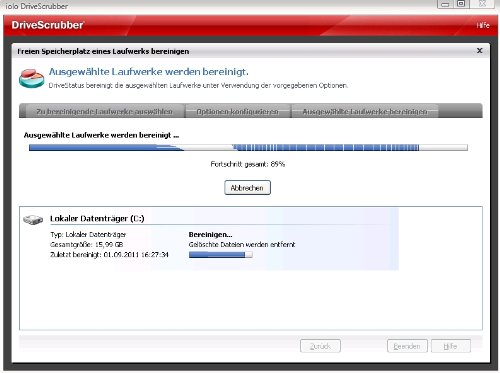Minimize the iolo DriveScrubber window
The image size is (500, 373).
pos(445,4)
